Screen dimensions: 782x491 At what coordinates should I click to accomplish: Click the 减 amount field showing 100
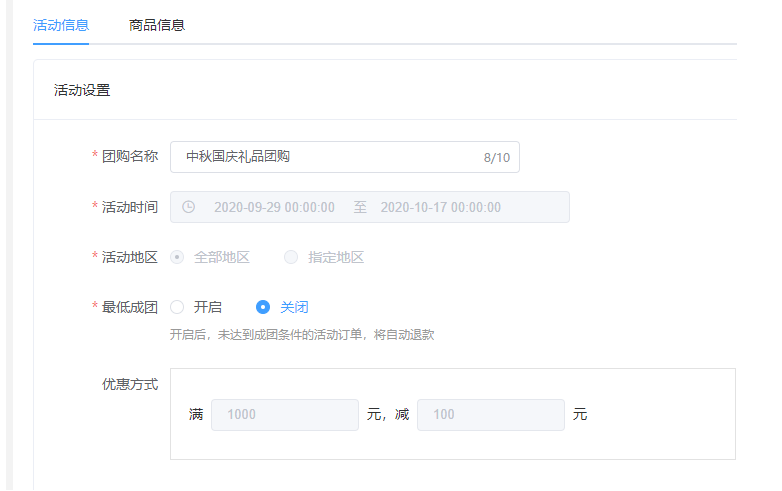coord(490,415)
